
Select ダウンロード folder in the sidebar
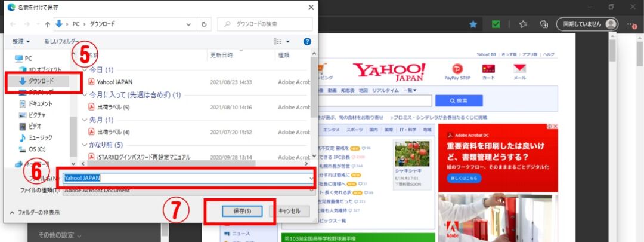point(41,81)
